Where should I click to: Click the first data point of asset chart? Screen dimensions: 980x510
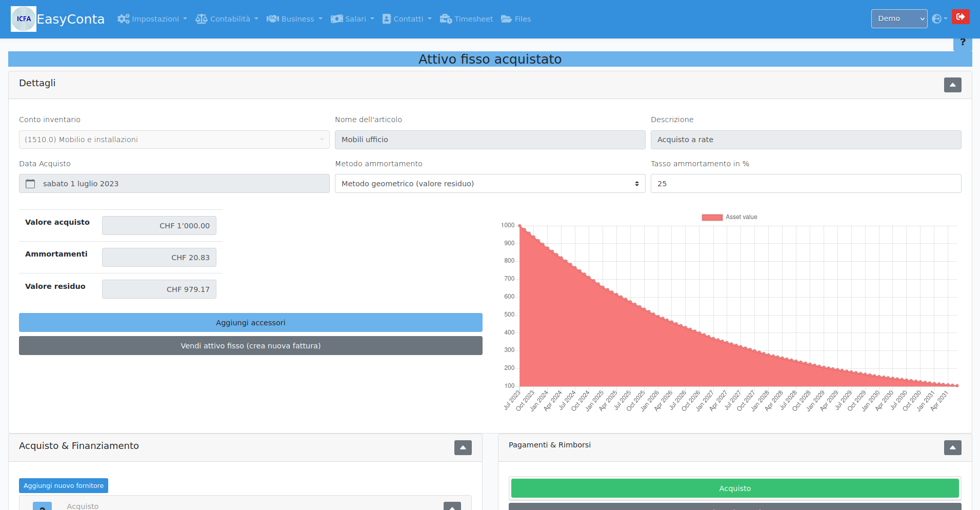[x=520, y=226]
